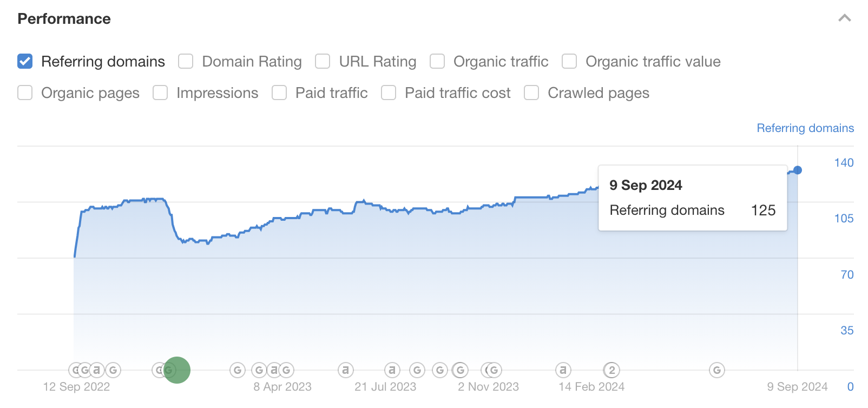Check the Organic traffic value box

569,61
